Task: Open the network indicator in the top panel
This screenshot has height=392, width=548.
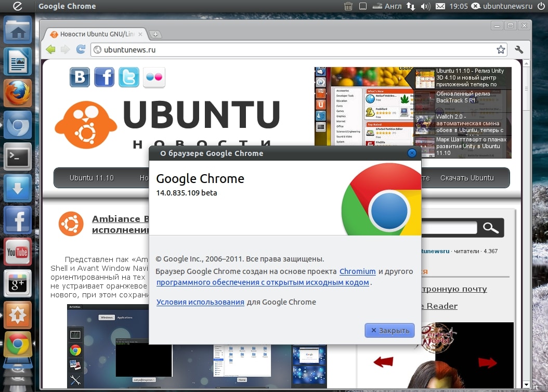Action: [x=411, y=6]
